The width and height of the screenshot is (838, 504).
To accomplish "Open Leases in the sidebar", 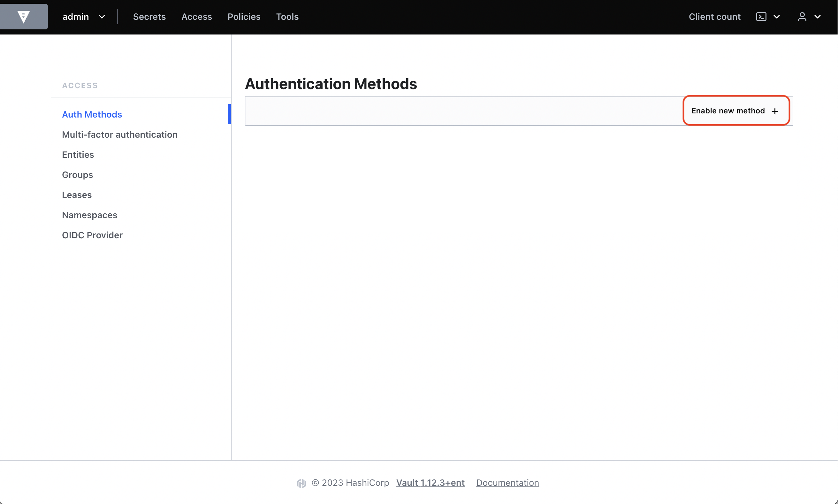I will [77, 195].
